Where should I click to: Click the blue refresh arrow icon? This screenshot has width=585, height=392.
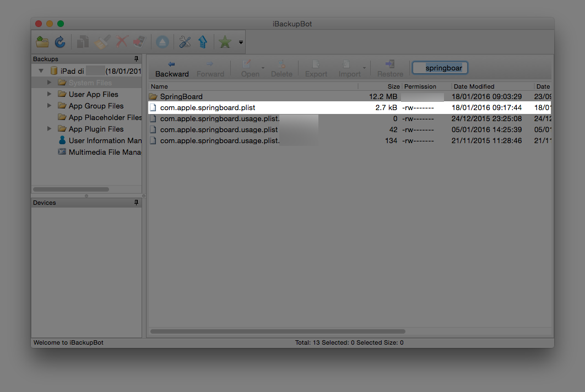click(x=60, y=42)
